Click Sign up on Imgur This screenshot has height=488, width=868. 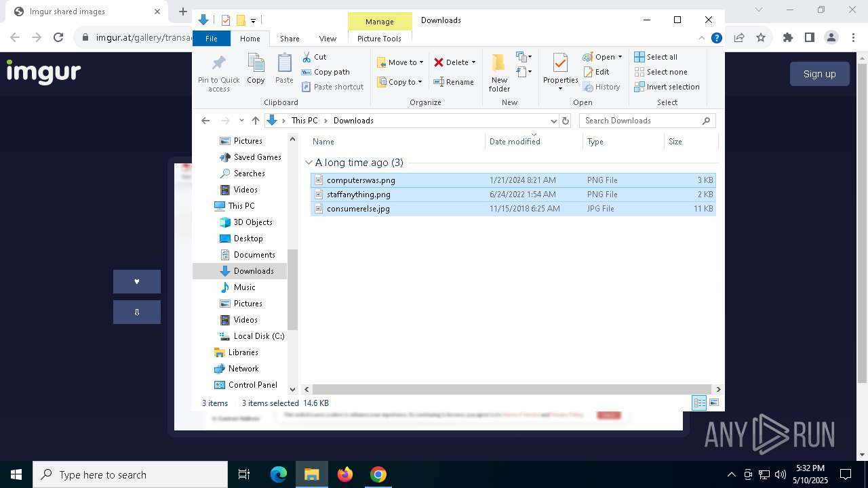pos(819,74)
